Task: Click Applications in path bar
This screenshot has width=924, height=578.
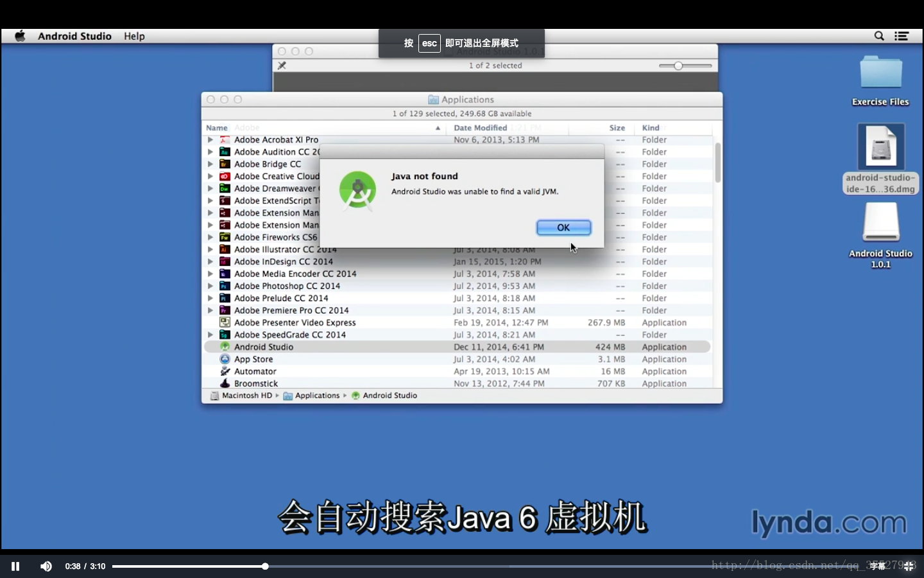Action: click(x=312, y=396)
